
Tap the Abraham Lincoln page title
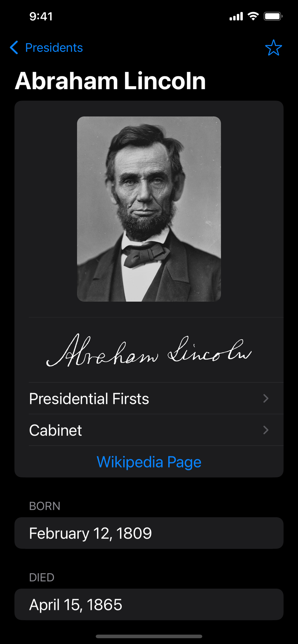(x=110, y=80)
